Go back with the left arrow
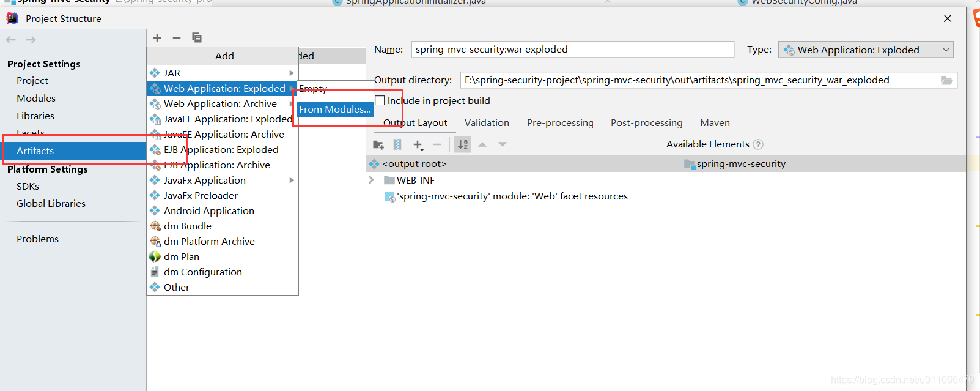 [x=11, y=40]
